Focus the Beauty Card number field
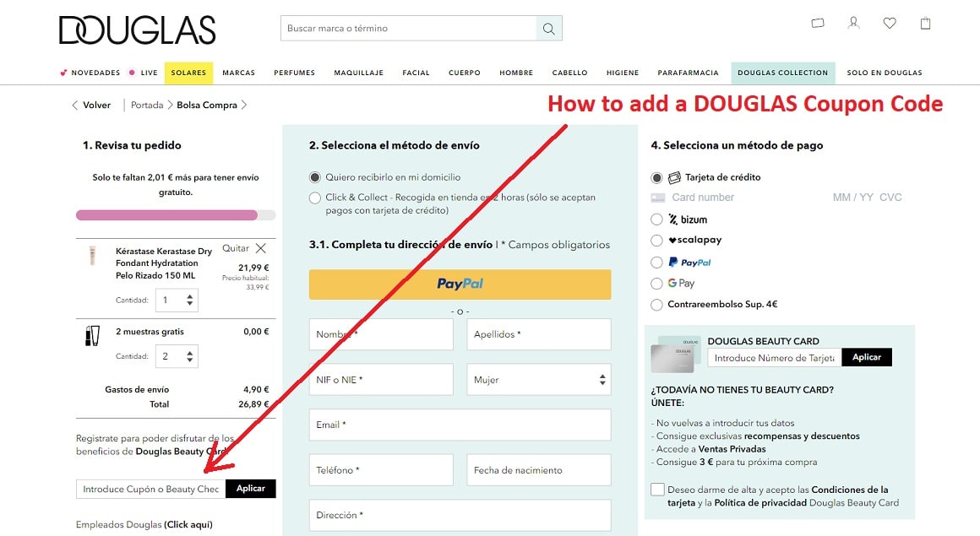 click(x=775, y=357)
